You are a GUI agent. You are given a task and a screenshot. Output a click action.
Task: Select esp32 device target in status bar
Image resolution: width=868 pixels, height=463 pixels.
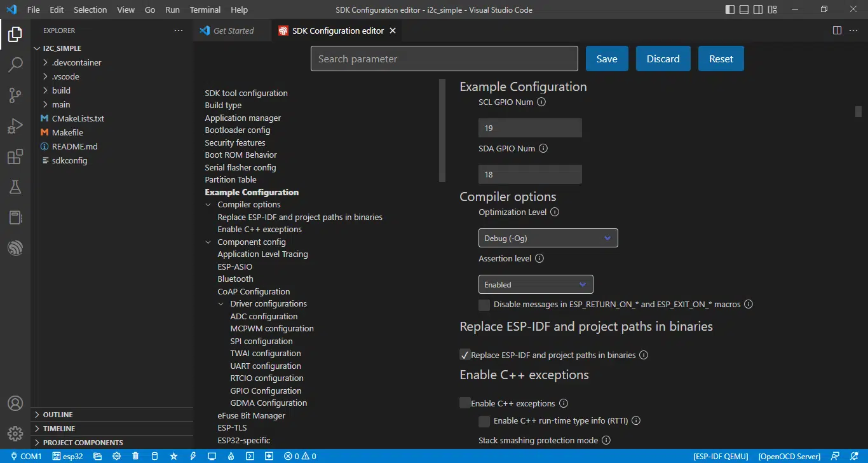point(68,456)
